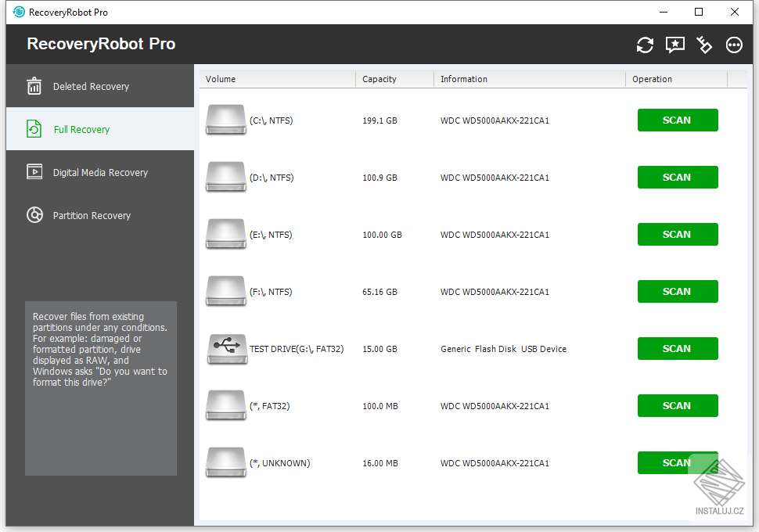
Task: Click the "(*, FAT32)" volume label
Action: pyautogui.click(x=270, y=406)
